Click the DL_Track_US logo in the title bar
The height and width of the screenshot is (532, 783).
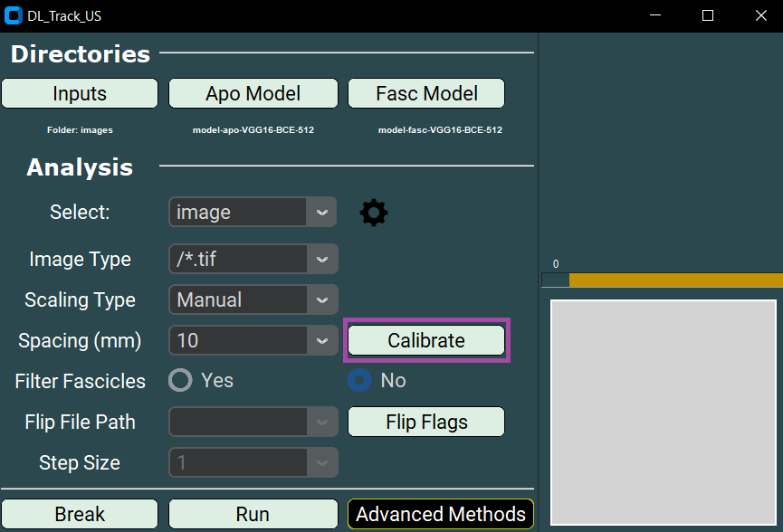coord(13,14)
